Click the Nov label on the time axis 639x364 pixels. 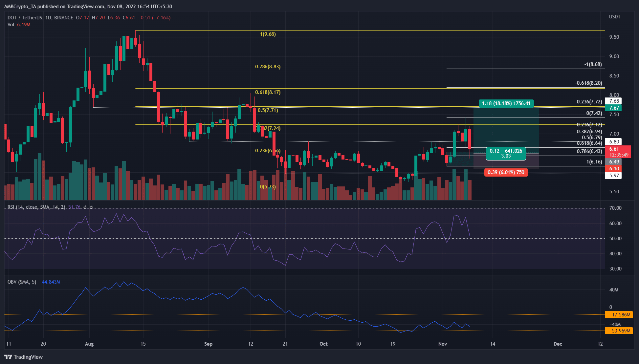point(443,344)
